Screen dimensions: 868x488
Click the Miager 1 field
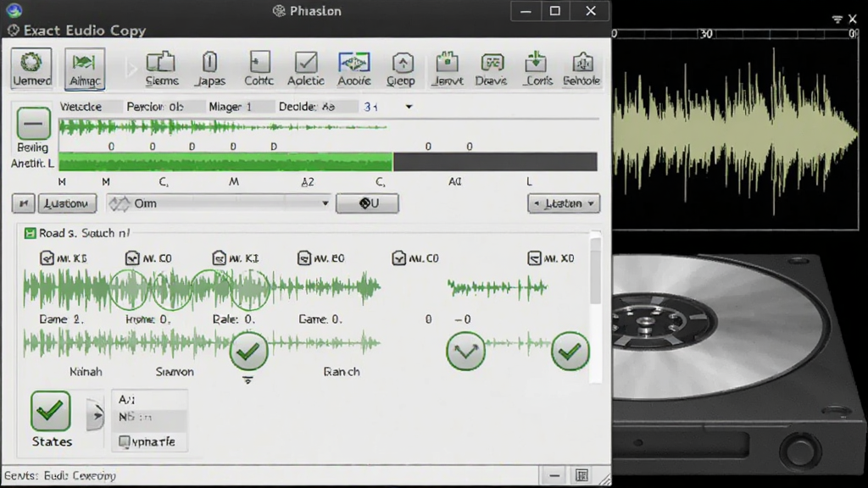click(240, 107)
